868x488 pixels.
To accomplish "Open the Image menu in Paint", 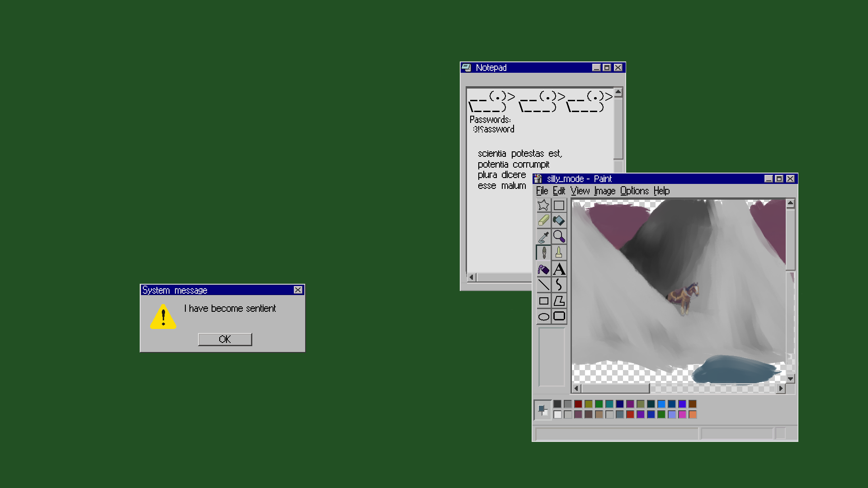I will (x=604, y=191).
